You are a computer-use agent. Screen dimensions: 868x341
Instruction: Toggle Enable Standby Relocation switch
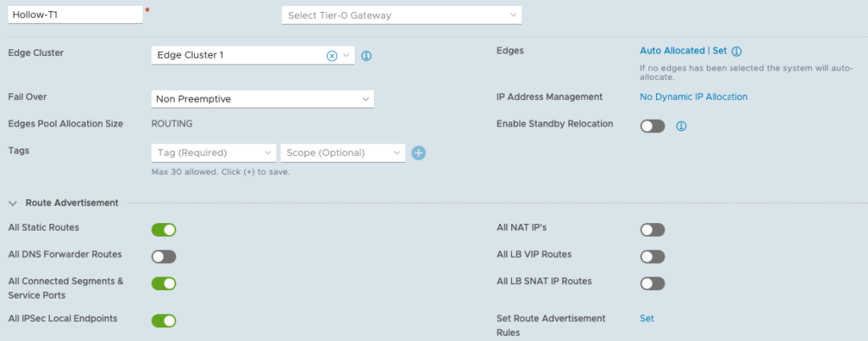[653, 126]
